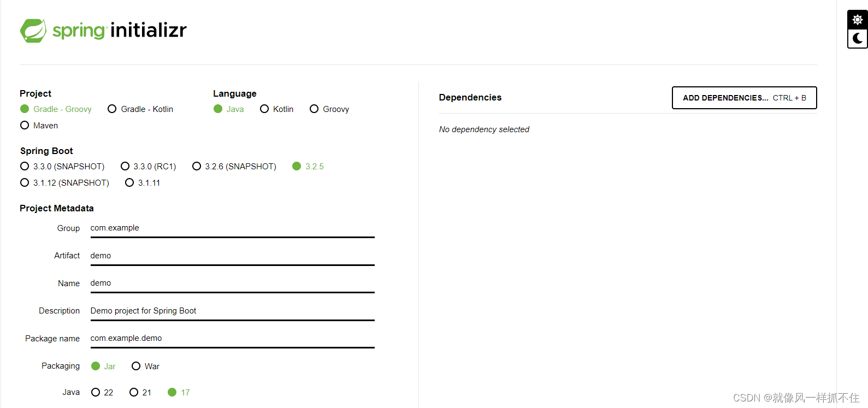Edit the Package name field
868x408 pixels.
232,338
